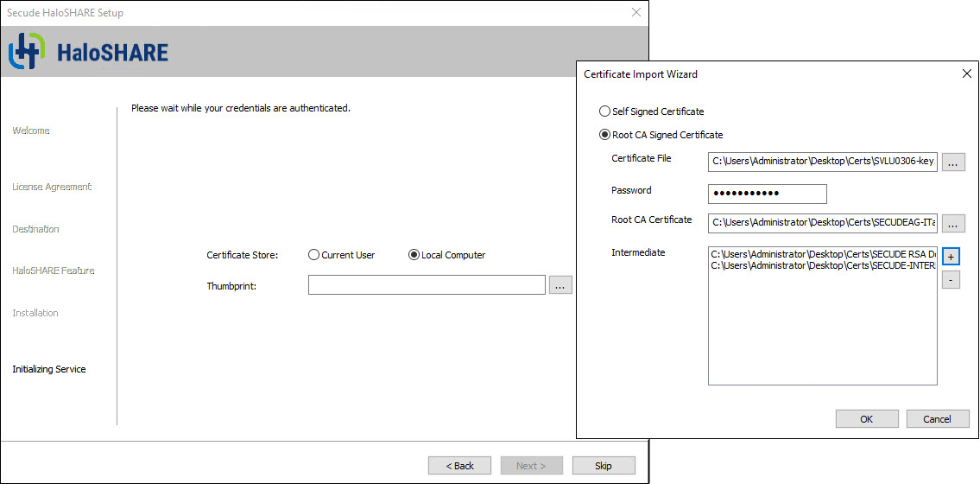Viewport: 980px width, 484px height.
Task: Choose Local Computer certificate store
Action: [x=447, y=255]
